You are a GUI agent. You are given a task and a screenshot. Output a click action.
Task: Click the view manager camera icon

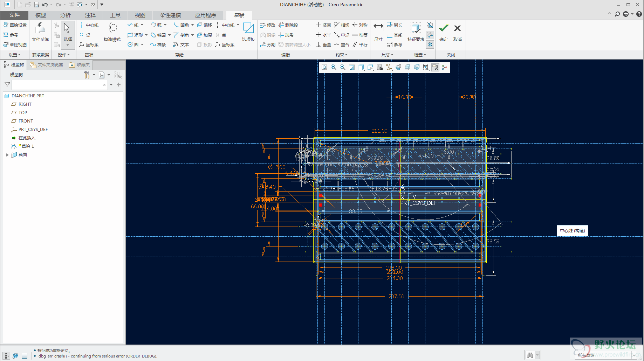380,68
